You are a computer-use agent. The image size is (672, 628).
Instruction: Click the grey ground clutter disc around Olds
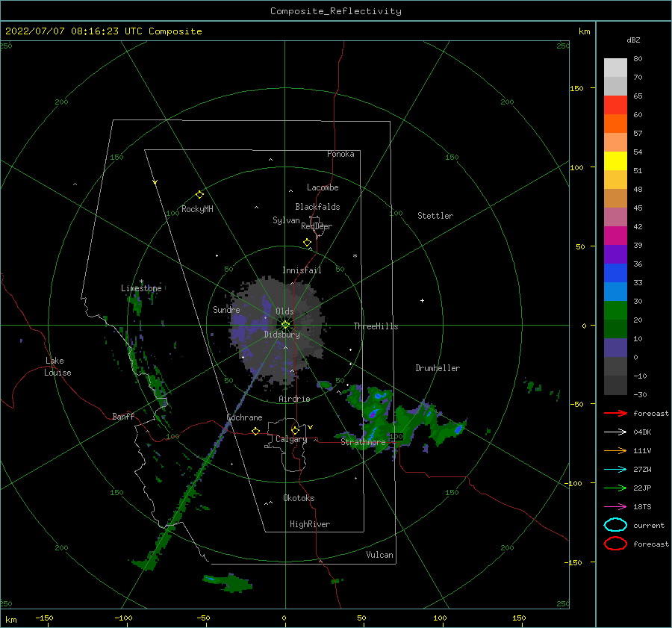(277, 331)
